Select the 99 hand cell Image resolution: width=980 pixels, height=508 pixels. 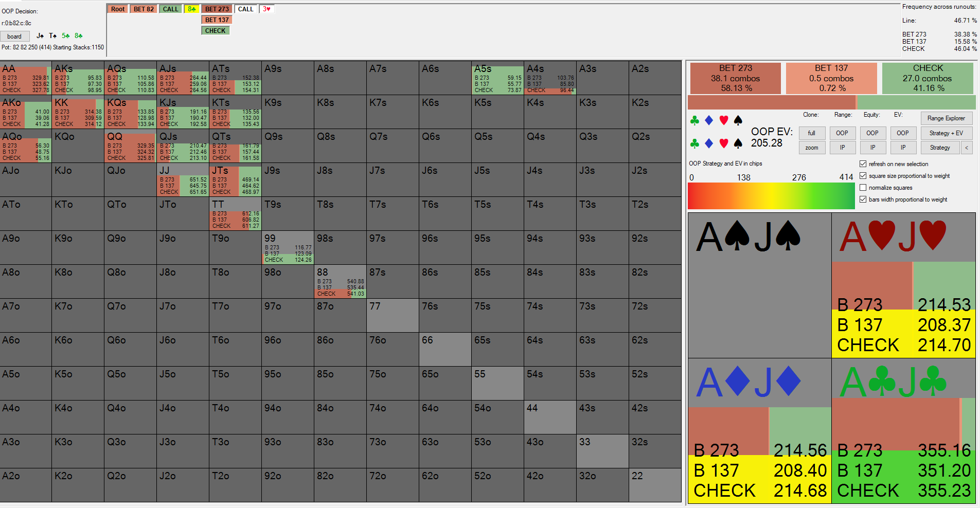[288, 248]
